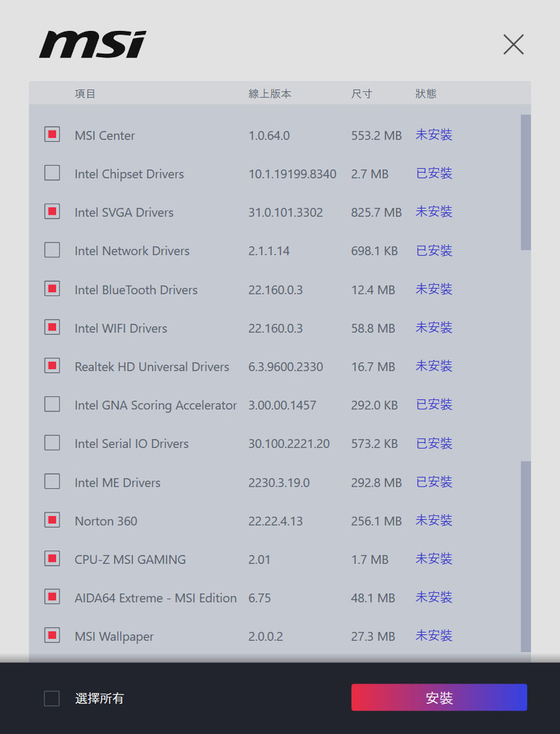The width and height of the screenshot is (560, 734).
Task: Tick the Intel Serial IO Drivers checkbox
Action: click(52, 442)
